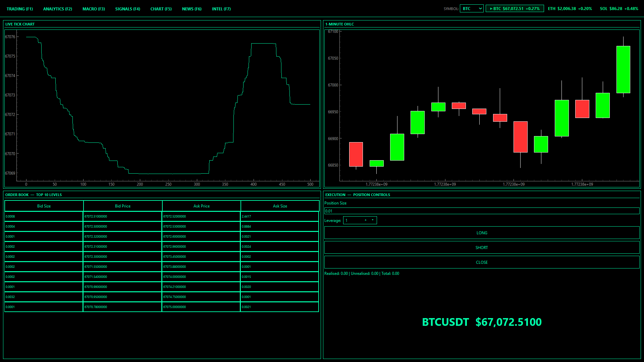This screenshot has width=644, height=362.
Task: Select the SOL ticker in header
Action: [x=619, y=9]
